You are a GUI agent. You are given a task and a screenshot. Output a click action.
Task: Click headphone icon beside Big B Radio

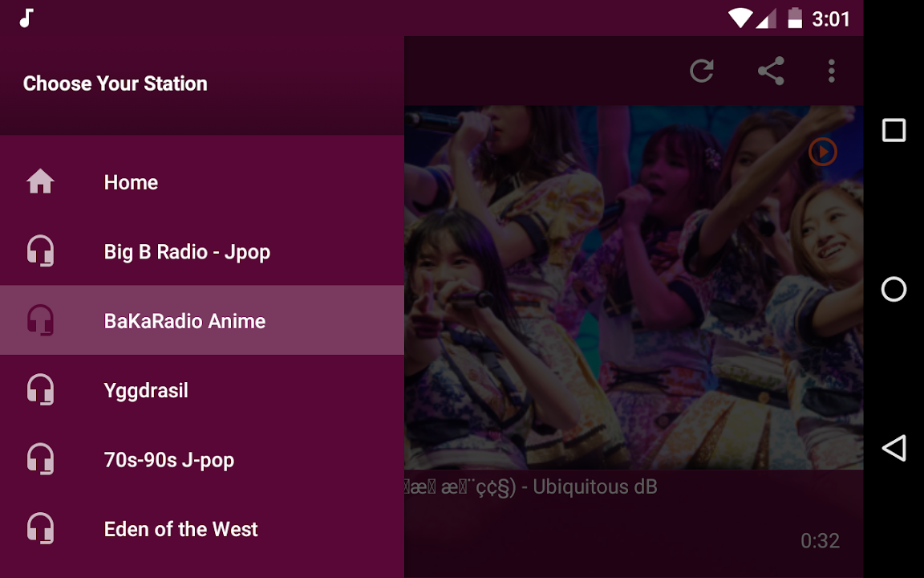click(41, 251)
